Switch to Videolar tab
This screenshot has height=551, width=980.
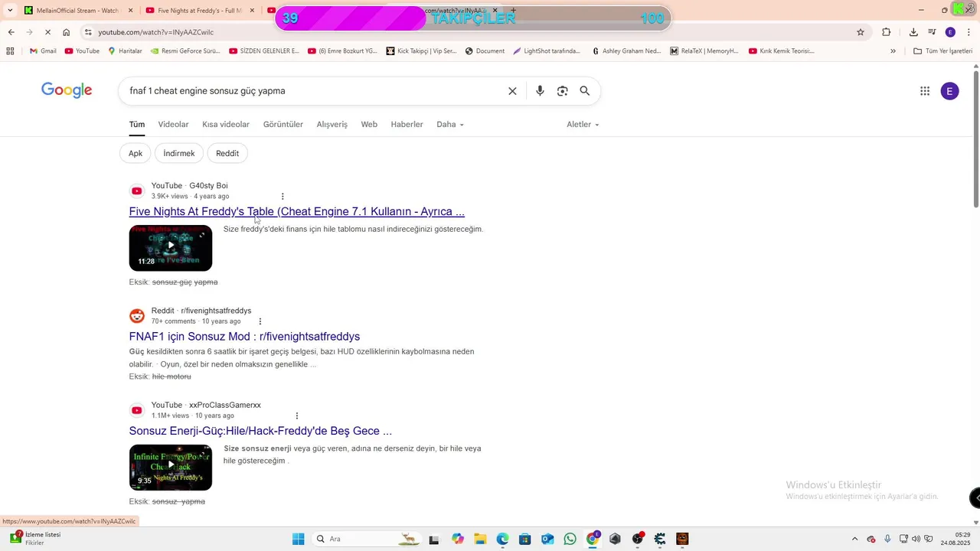173,125
